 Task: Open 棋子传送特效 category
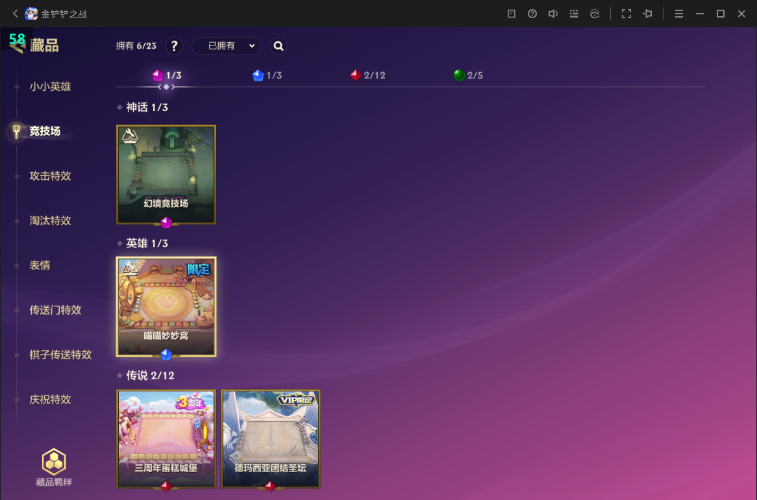(x=61, y=355)
